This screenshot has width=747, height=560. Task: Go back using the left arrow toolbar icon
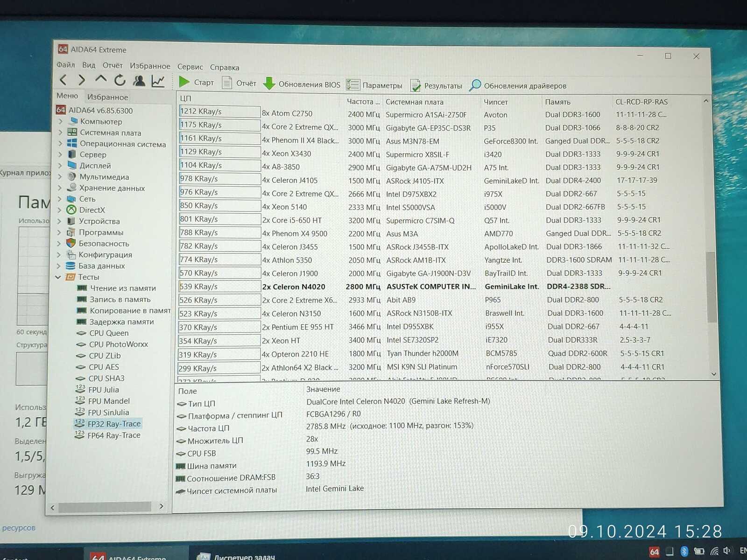(x=63, y=80)
